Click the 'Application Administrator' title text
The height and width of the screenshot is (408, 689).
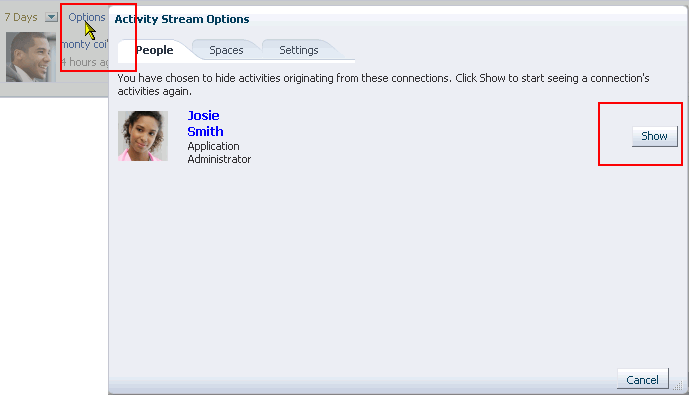(219, 152)
